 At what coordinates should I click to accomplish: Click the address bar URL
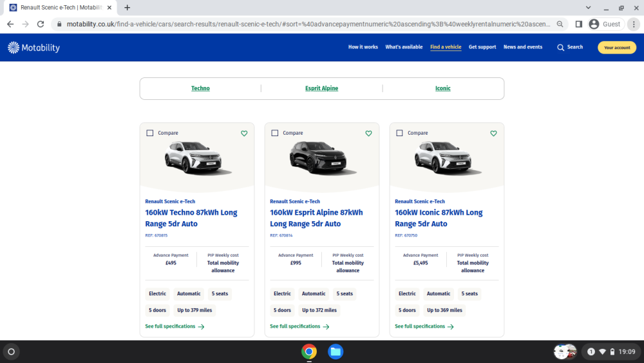pos(308,25)
